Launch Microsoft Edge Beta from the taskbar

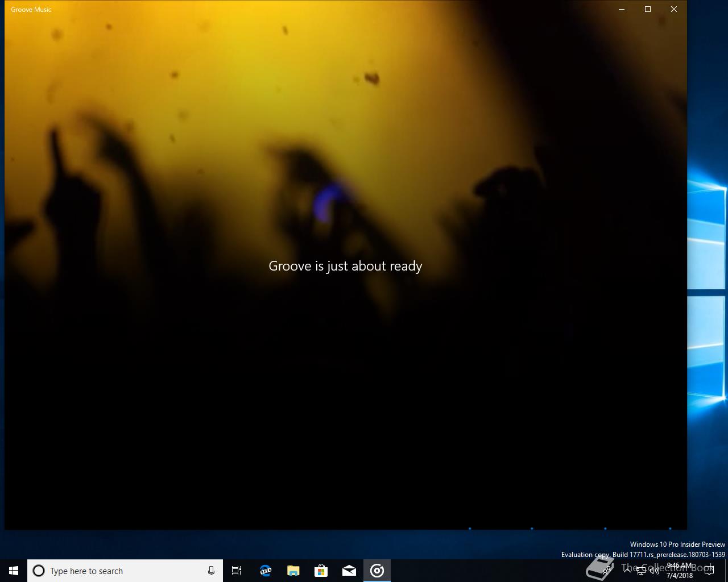(266, 571)
